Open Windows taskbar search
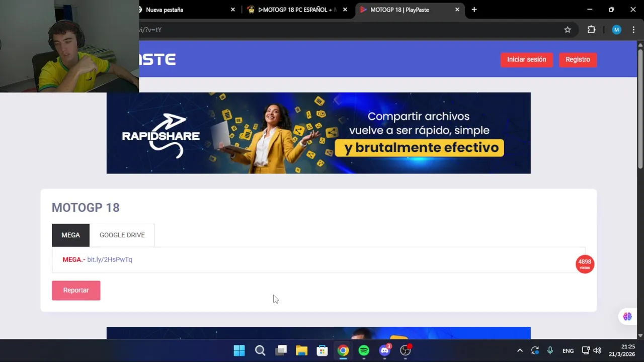 coord(260,350)
